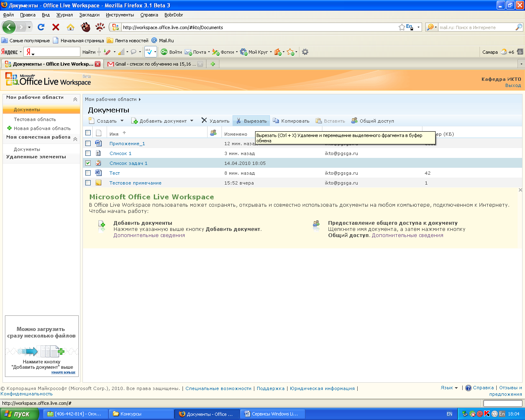The image size is (525, 420).
Task: Close the yellow info panel
Action: [x=520, y=190]
